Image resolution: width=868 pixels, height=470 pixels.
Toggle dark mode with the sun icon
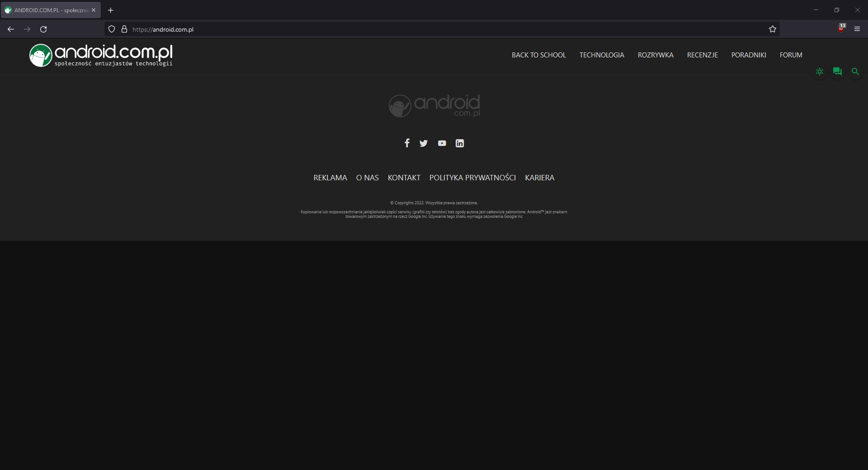[x=819, y=71]
